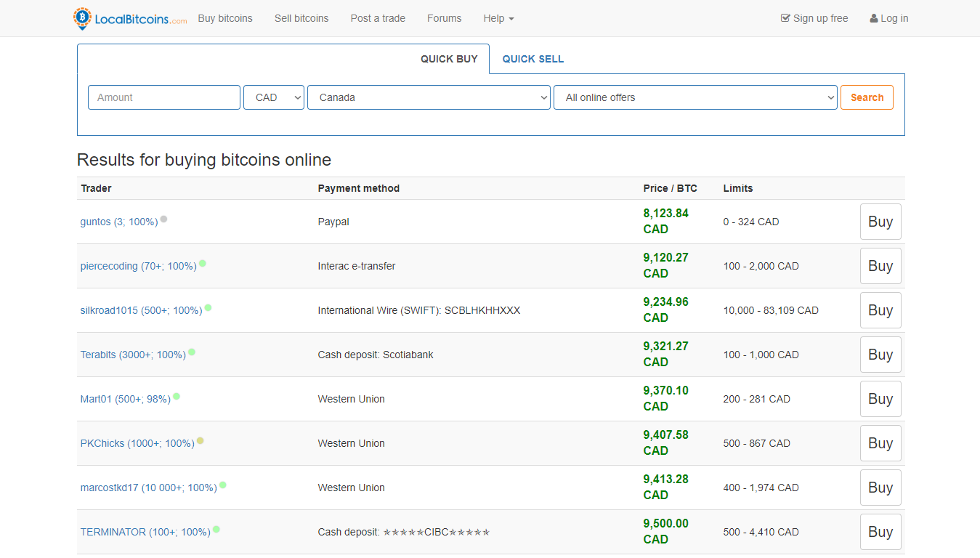Image resolution: width=980 pixels, height=558 pixels.
Task: Open piercecoding trader profile
Action: [x=139, y=266]
